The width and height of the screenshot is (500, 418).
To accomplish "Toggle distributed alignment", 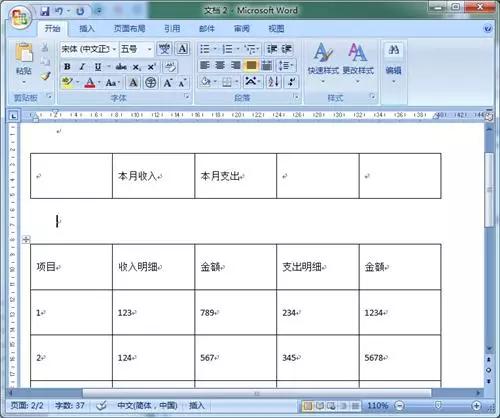I will coord(267,65).
